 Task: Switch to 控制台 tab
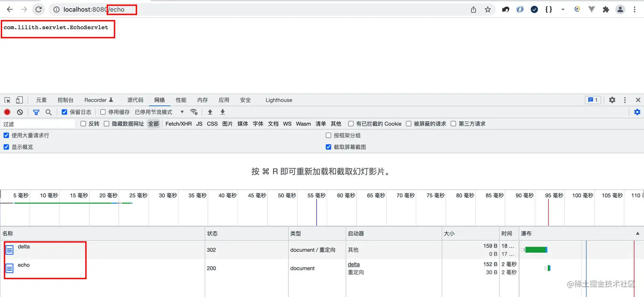66,100
